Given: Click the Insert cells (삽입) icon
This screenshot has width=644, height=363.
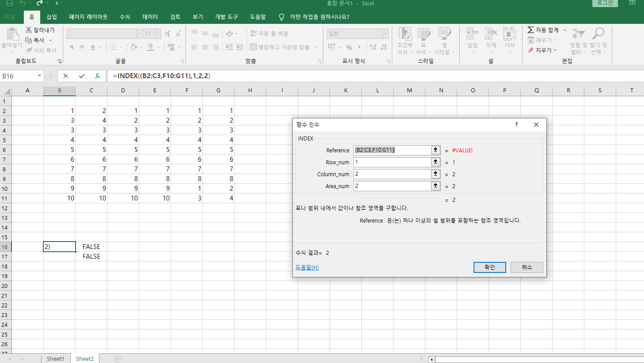Looking at the screenshot, I should pos(472,34).
